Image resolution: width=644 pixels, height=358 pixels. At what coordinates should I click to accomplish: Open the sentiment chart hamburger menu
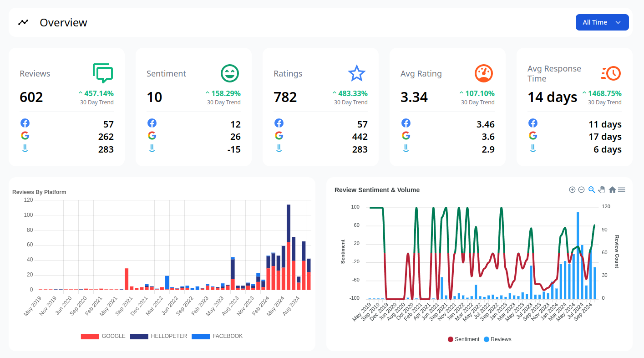[x=622, y=189]
